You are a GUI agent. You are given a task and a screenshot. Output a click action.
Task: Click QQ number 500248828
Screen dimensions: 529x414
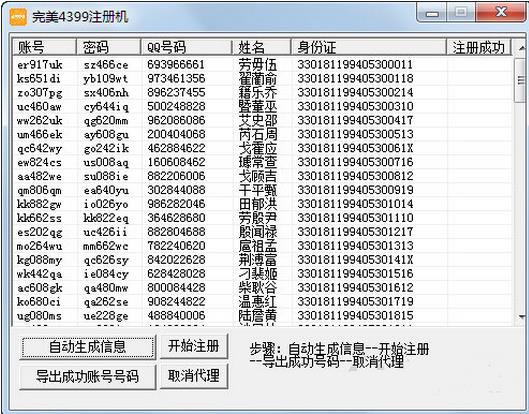[x=176, y=107]
